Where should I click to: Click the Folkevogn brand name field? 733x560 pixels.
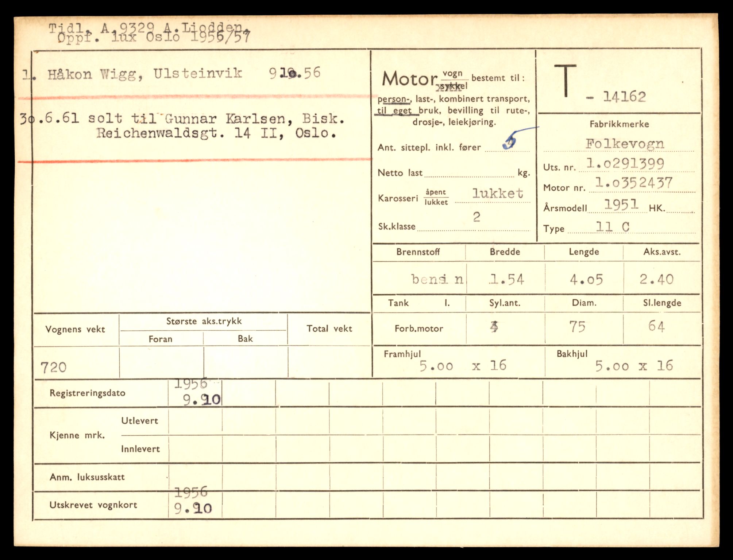pos(625,144)
